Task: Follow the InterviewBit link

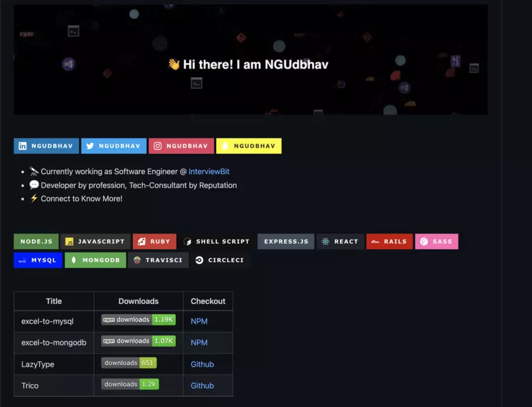Action: point(209,172)
